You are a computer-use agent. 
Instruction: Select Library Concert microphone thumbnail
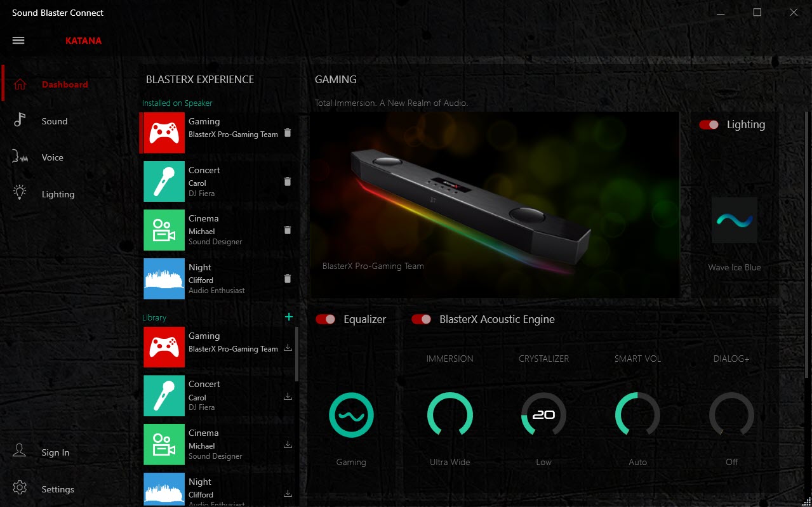(164, 396)
